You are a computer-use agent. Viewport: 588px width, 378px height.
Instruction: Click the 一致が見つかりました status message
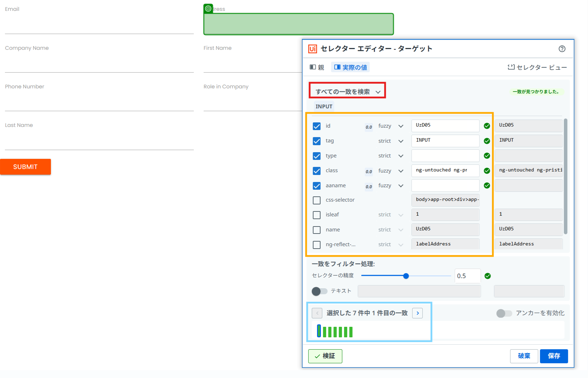(536, 92)
